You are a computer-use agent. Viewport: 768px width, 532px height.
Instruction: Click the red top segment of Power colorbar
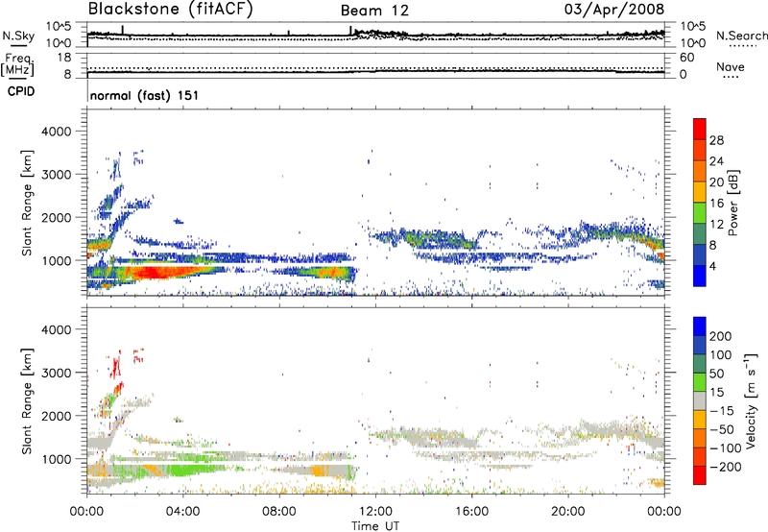click(700, 129)
